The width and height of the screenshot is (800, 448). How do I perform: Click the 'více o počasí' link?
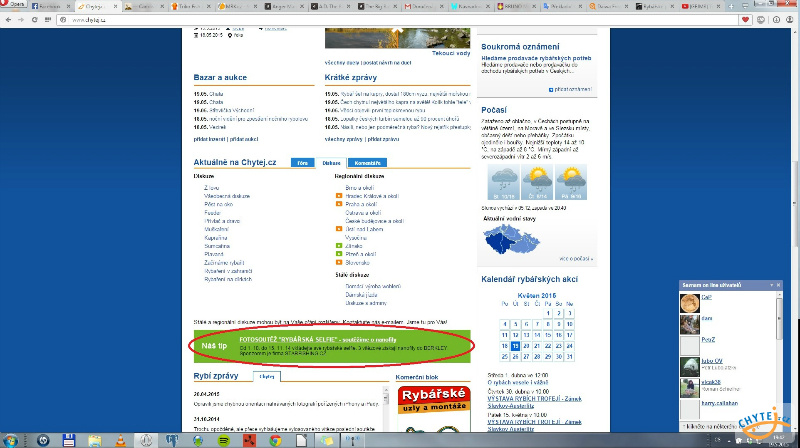coord(576,257)
